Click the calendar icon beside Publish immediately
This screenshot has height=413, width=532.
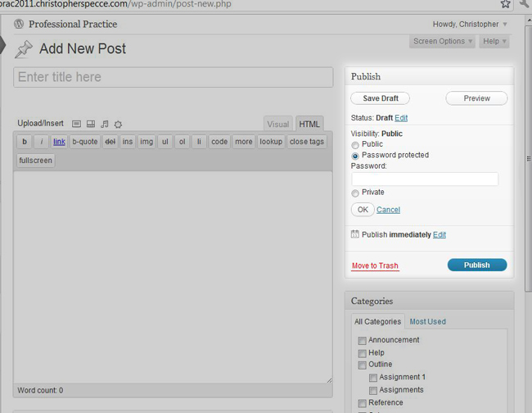click(x=354, y=234)
